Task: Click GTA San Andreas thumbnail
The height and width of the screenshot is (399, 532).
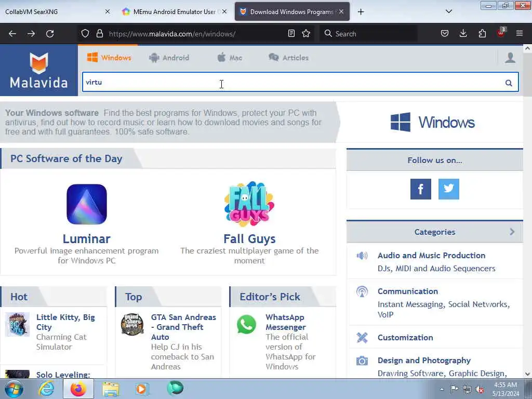Action: [132, 324]
